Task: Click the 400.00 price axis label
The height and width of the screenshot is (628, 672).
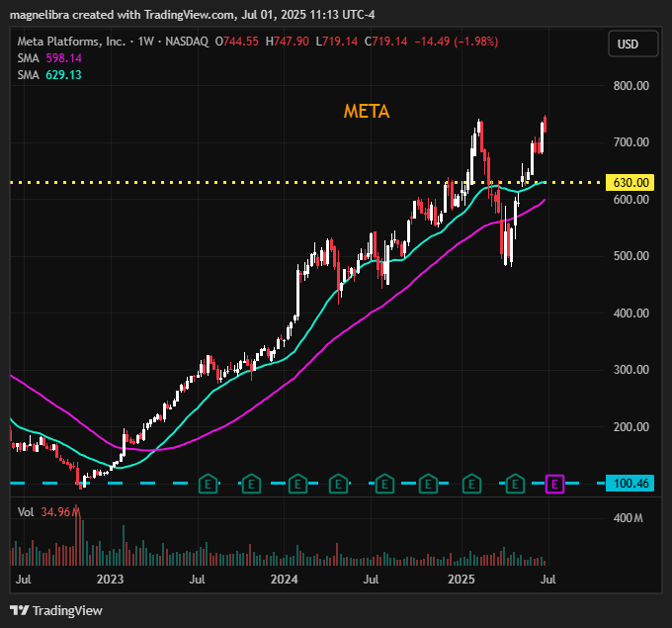Action: tap(630, 314)
